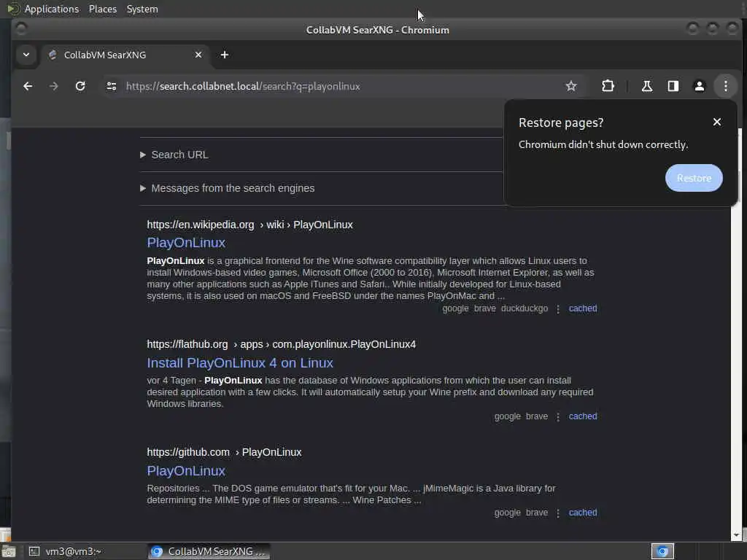Click 'brave' engine label under GitHub result
747x560 pixels.
(536, 513)
